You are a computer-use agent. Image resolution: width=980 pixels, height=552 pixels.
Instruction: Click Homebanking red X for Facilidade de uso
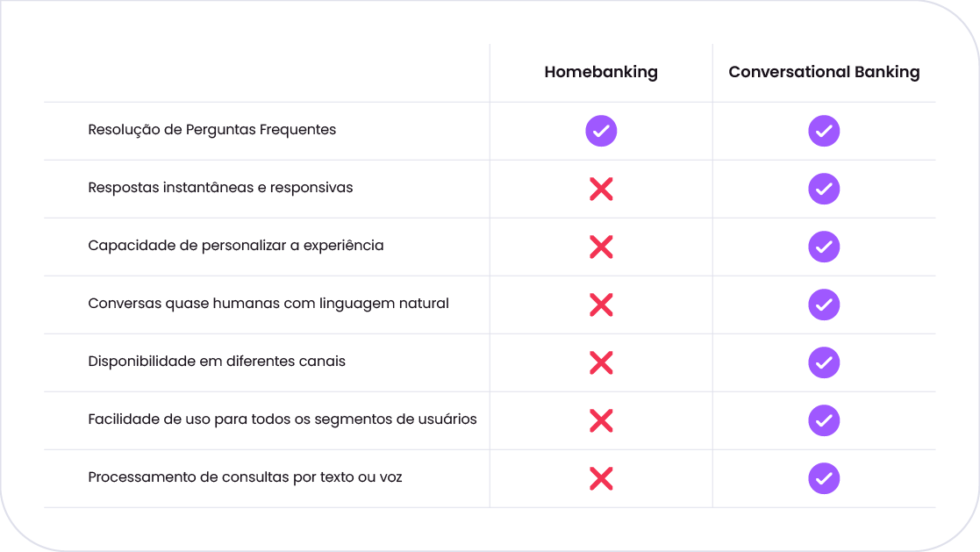click(x=601, y=420)
